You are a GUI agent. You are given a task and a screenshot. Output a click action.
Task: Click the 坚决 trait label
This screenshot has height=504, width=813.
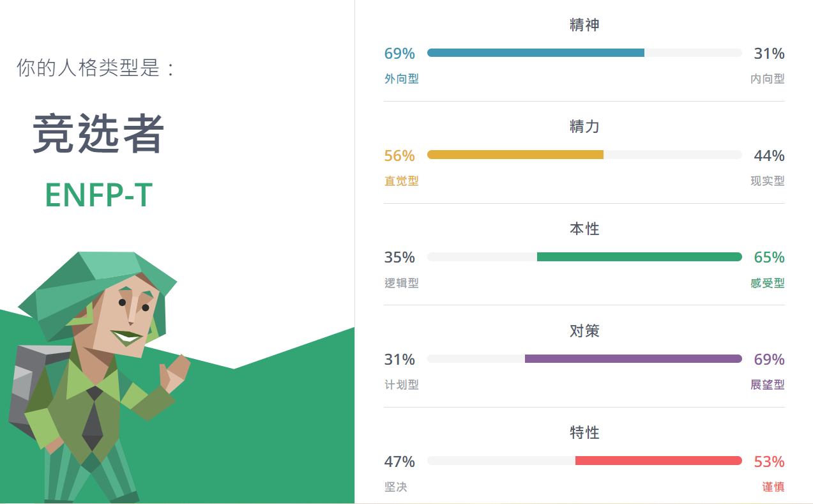395,487
